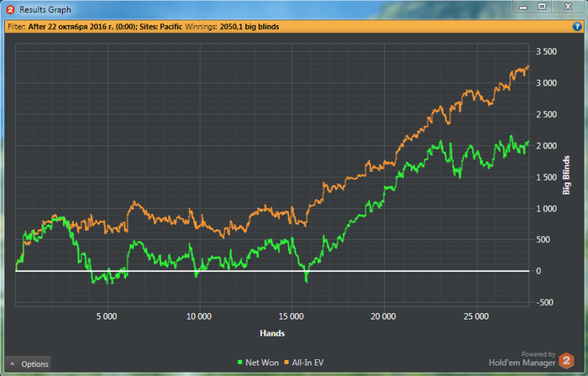The width and height of the screenshot is (588, 376).
Task: Click the 3 000 big blinds axis label
Action: coord(546,83)
